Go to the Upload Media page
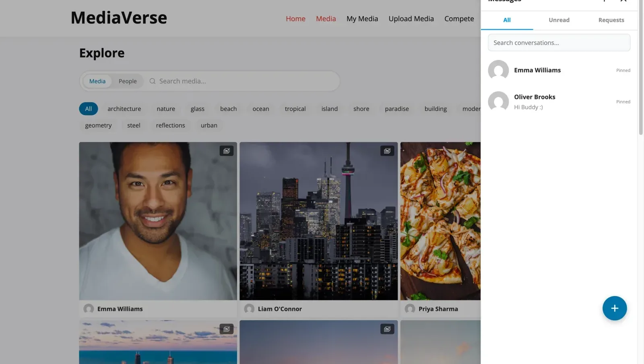Image resolution: width=644 pixels, height=364 pixels. coord(411,19)
